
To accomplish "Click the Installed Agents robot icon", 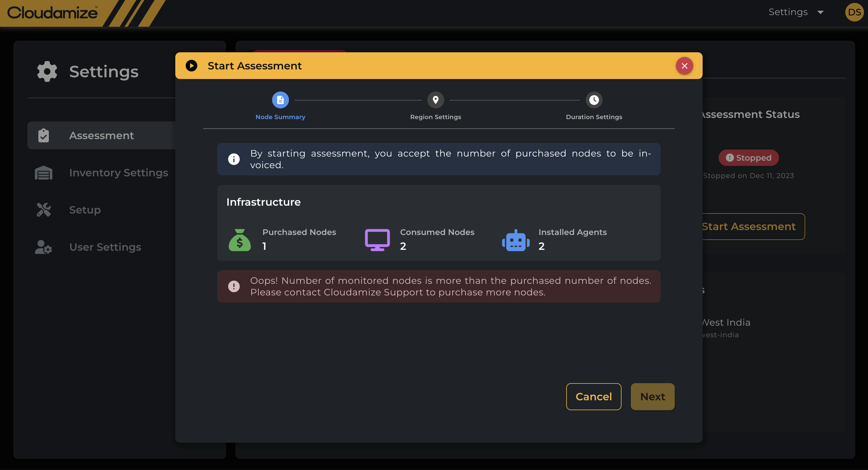I will pyautogui.click(x=516, y=241).
